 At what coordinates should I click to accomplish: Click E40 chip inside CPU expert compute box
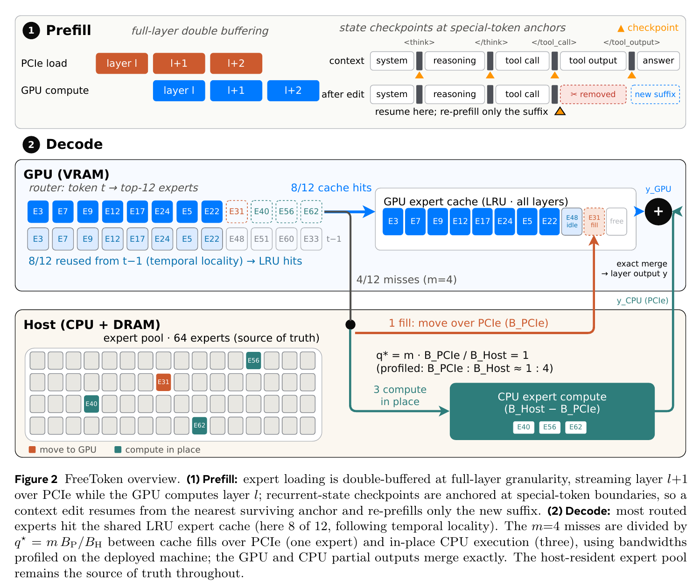pyautogui.click(x=524, y=427)
